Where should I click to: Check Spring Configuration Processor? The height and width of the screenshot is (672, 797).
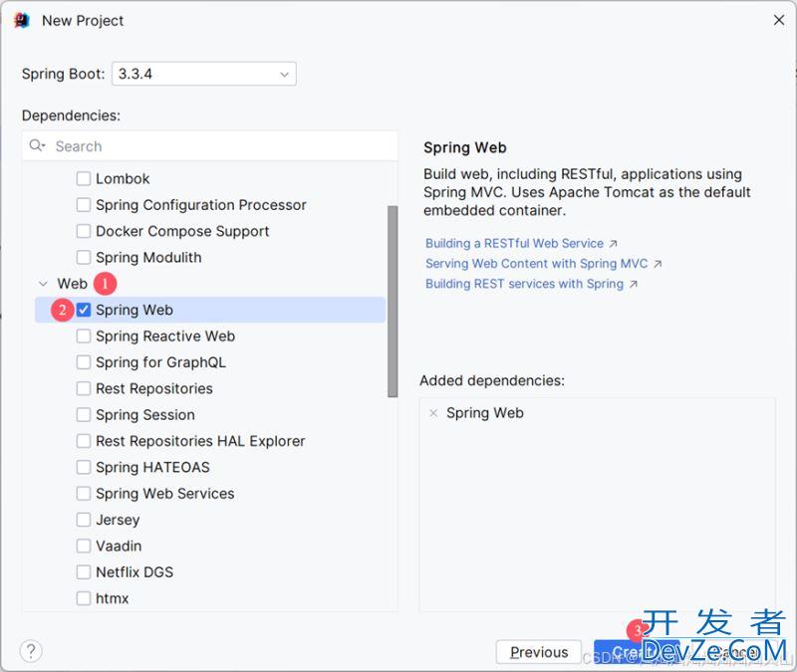(x=84, y=205)
